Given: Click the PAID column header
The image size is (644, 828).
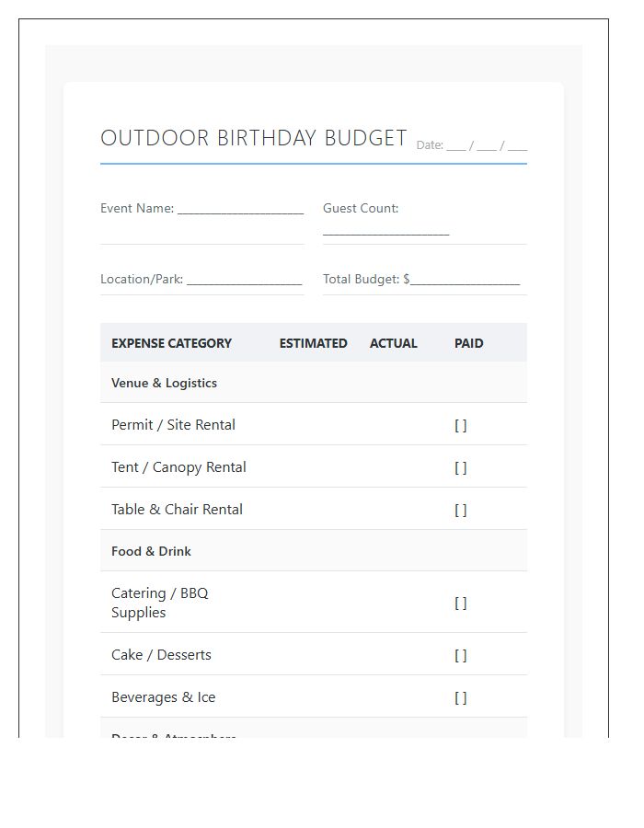Looking at the screenshot, I should pyautogui.click(x=469, y=343).
